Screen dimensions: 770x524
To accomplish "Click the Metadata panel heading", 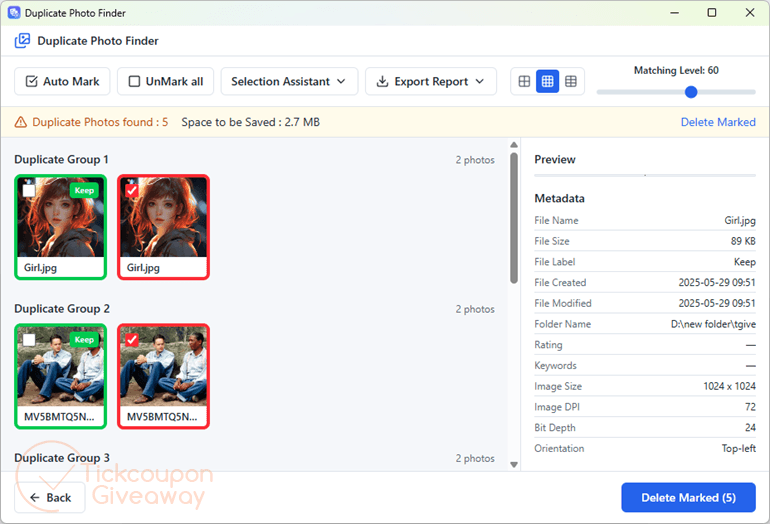I will pyautogui.click(x=559, y=198).
